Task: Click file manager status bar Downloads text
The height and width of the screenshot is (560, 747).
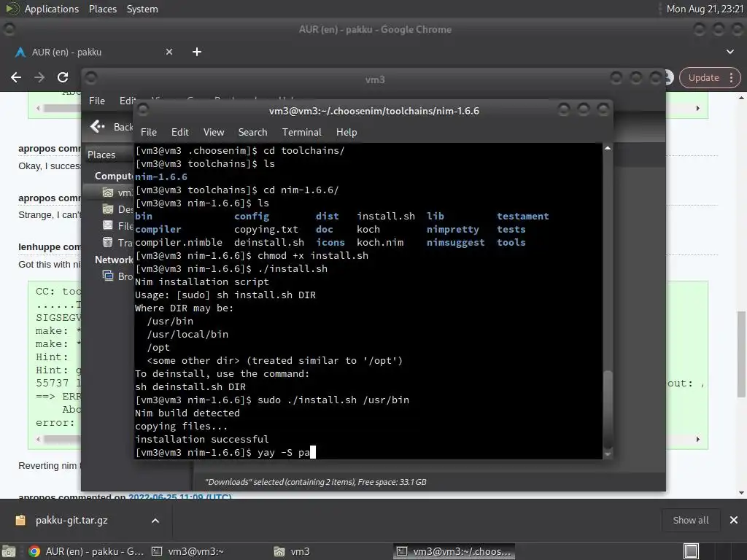Action: tap(315, 482)
